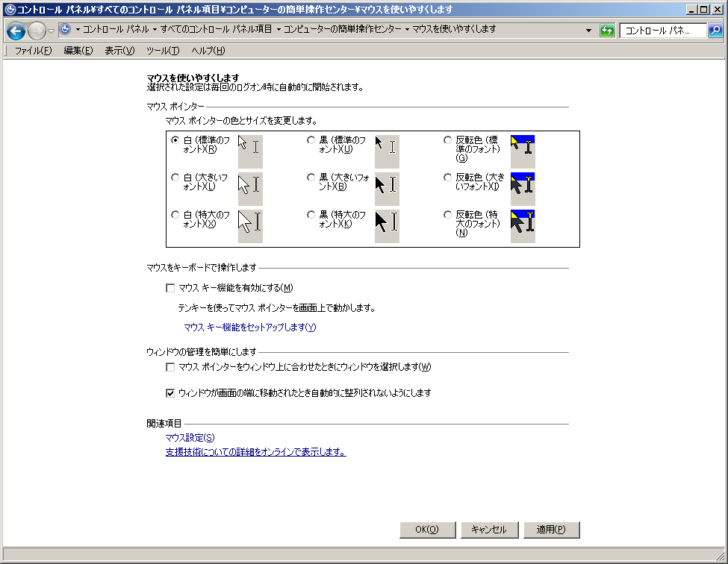Click the refresh icon beside address bar
This screenshot has height=564, width=728.
pos(607,31)
